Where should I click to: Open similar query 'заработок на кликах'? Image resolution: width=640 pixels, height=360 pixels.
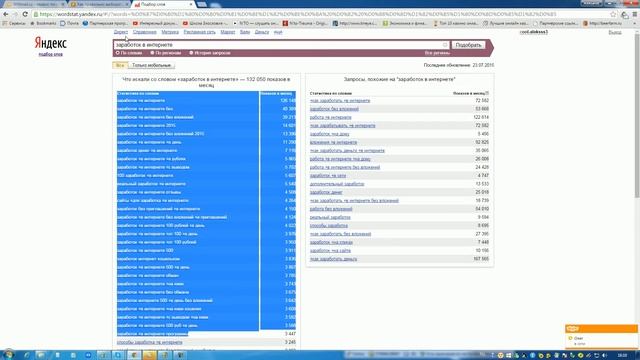pos(331,242)
